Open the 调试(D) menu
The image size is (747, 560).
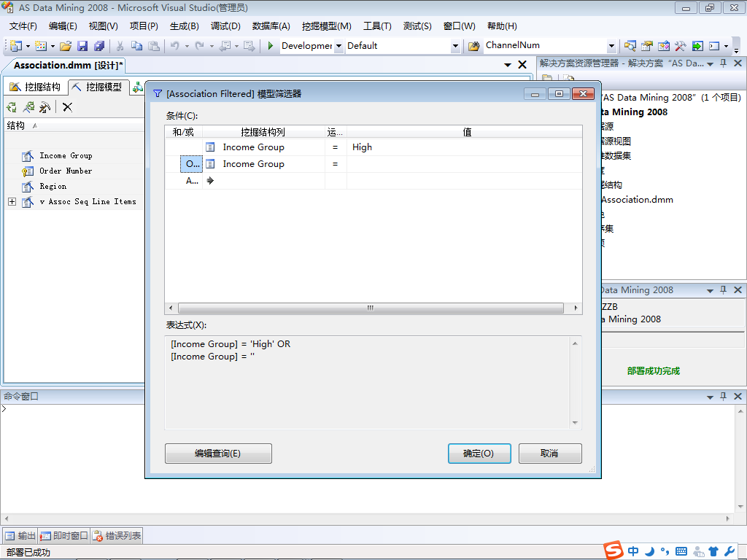(225, 26)
